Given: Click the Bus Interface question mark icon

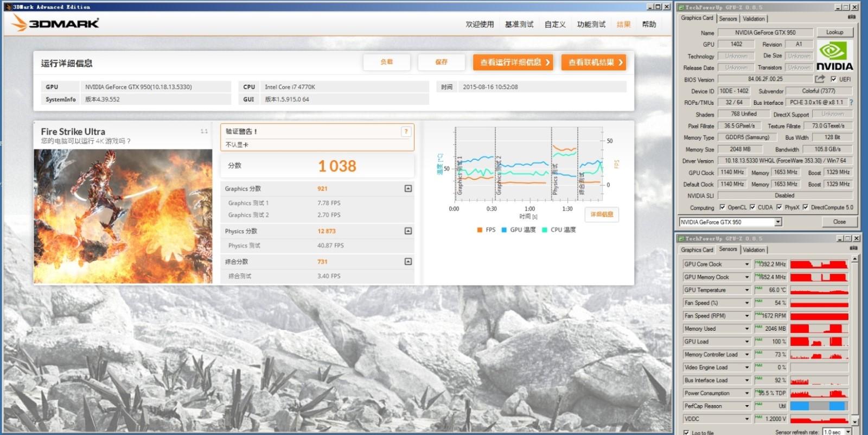Looking at the screenshot, I should click(851, 102).
